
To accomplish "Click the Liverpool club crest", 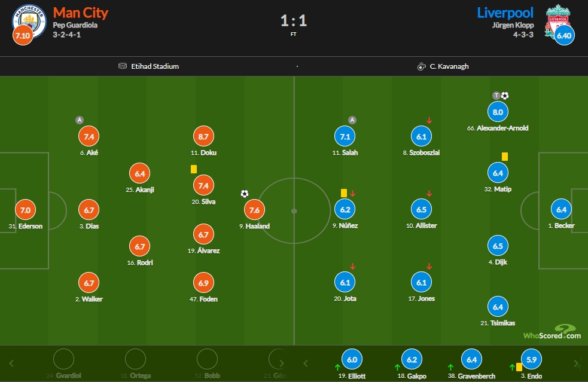I will 557,22.
